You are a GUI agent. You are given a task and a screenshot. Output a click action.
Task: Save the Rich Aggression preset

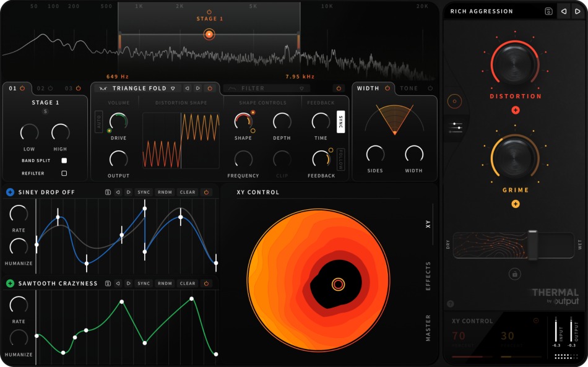(x=548, y=11)
